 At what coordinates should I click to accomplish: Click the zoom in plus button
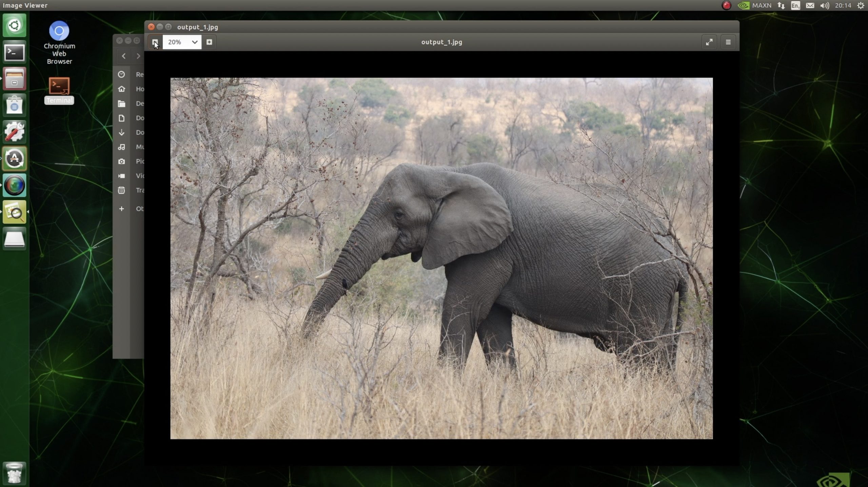tap(209, 42)
